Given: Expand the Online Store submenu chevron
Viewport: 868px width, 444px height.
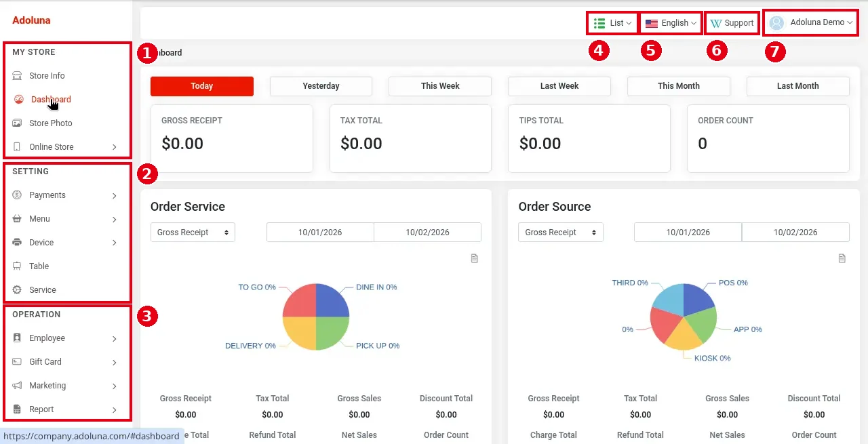Looking at the screenshot, I should coord(115,147).
